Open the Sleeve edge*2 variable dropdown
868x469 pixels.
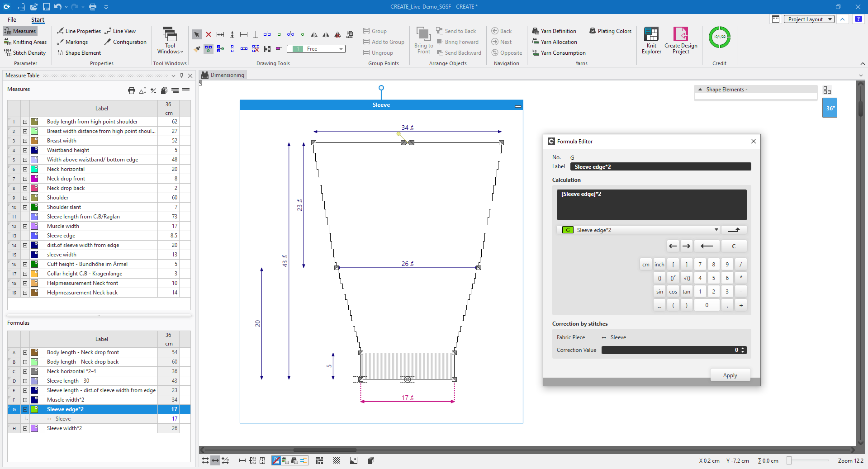[716, 230]
